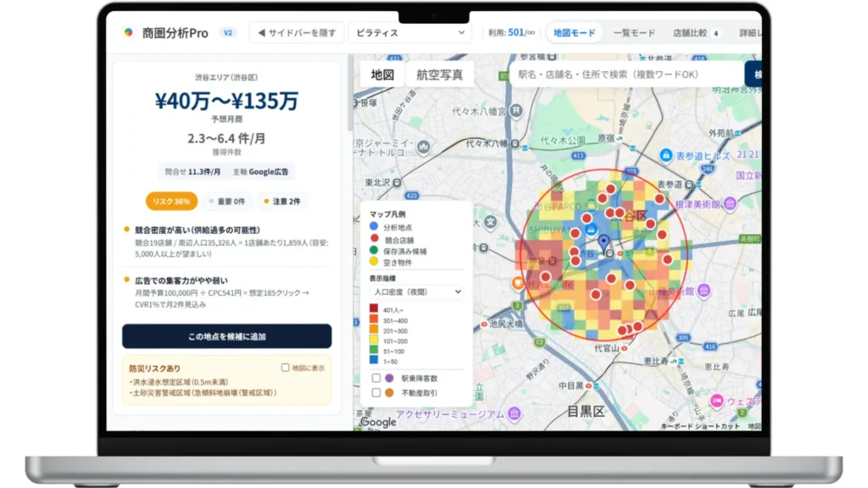Screen dimensions: 868x488
Task: Click the 代々木八幡宮 shrine marker
Action: 516,111
